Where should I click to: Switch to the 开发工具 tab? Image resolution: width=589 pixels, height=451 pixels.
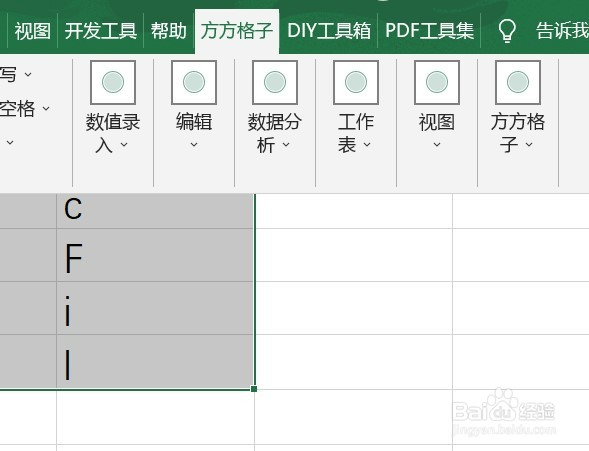tap(101, 30)
